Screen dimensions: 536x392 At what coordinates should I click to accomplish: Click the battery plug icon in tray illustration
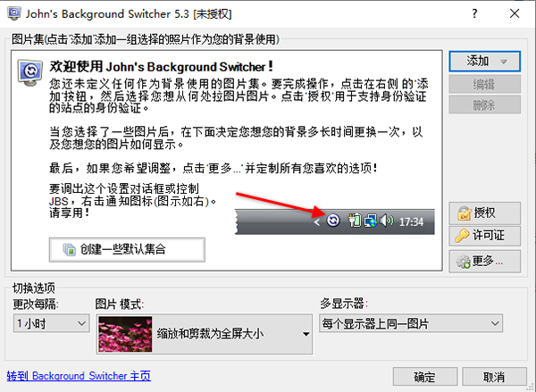pyautogui.click(x=355, y=221)
